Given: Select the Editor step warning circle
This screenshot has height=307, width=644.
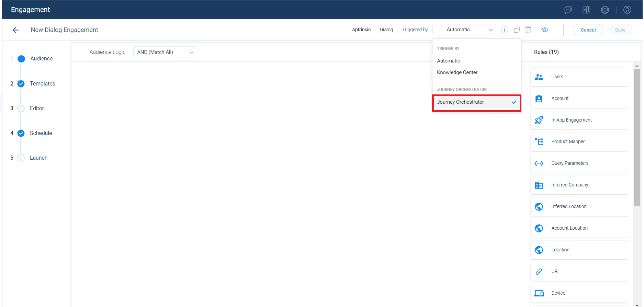Looking at the screenshot, I should tap(21, 109).
